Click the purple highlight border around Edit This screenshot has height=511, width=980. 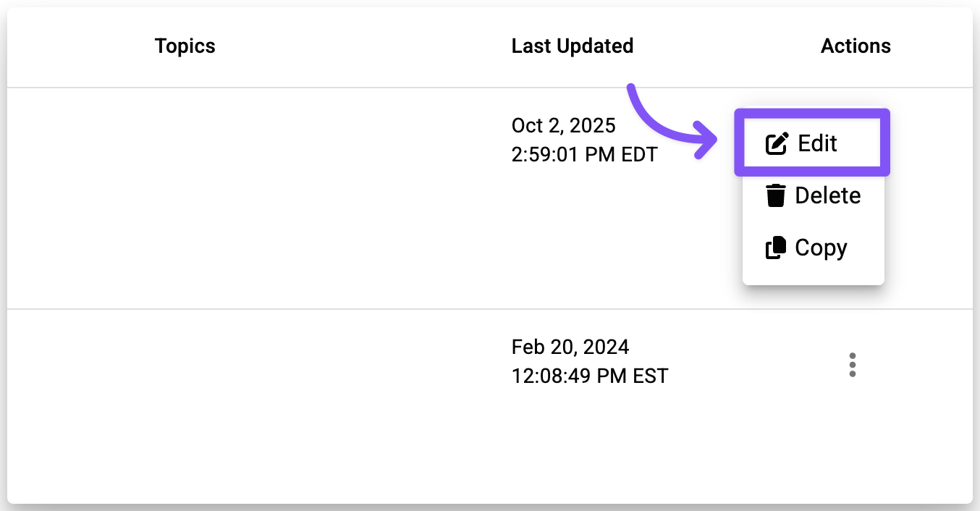tap(812, 113)
